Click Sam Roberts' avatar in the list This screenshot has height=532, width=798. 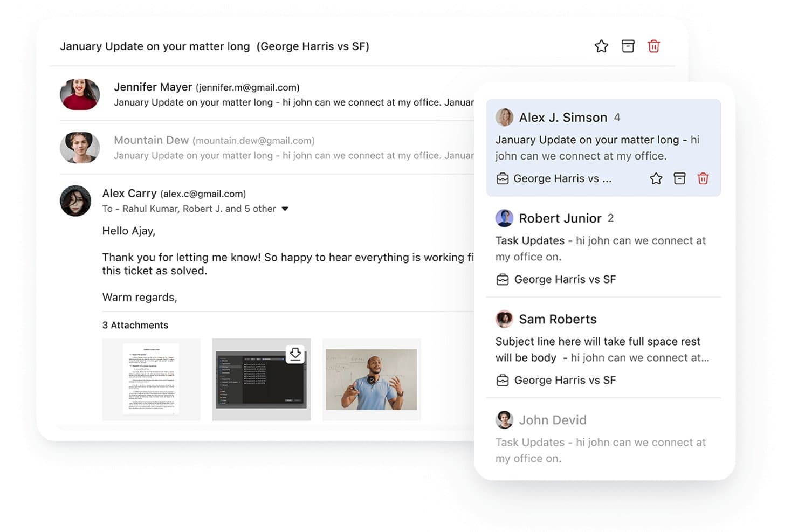504,319
